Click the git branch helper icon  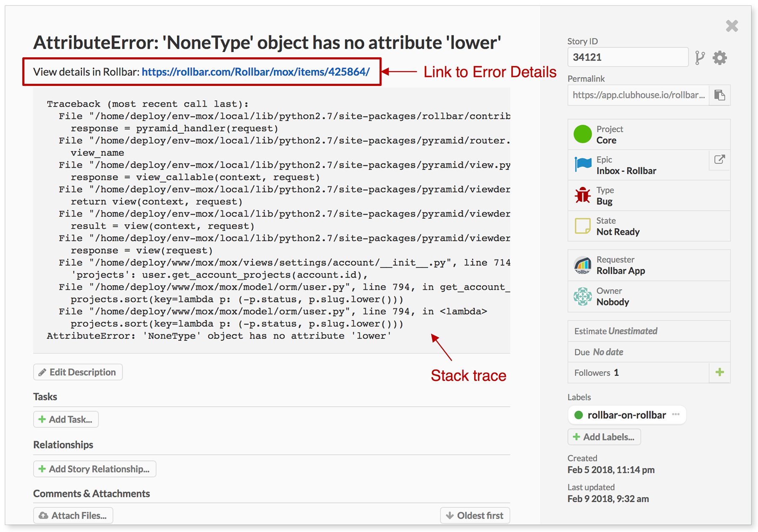point(699,58)
